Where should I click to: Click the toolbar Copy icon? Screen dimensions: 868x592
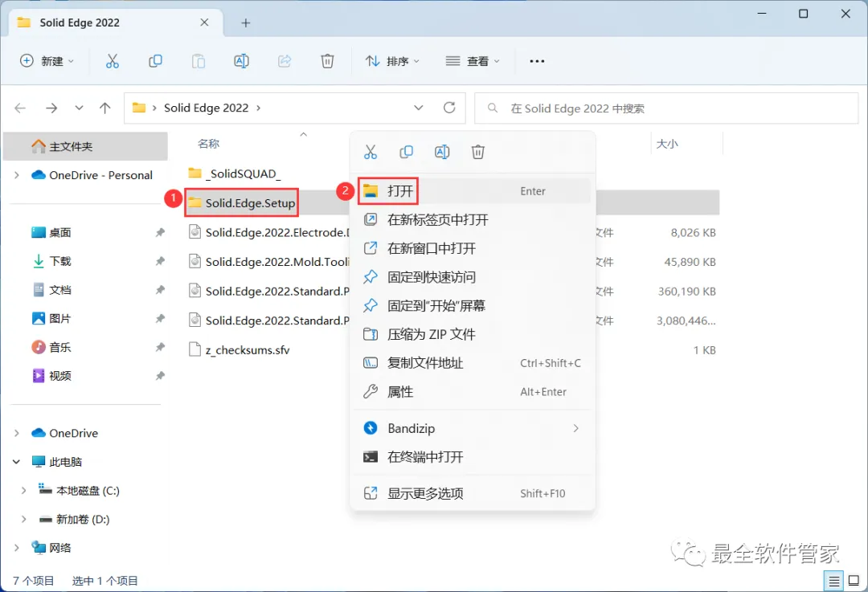[156, 61]
